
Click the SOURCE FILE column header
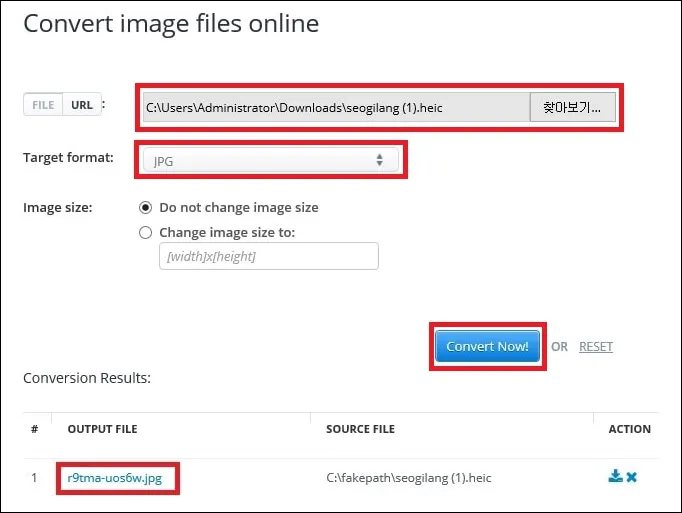coord(360,429)
